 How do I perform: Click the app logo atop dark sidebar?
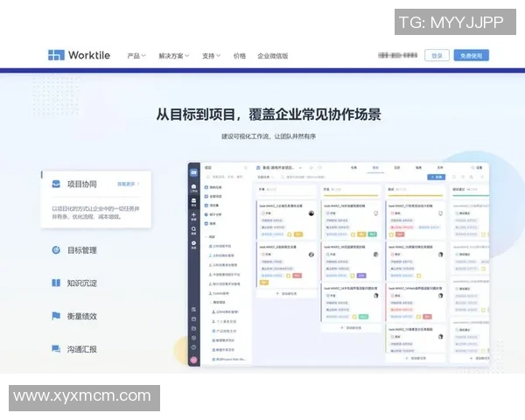194,173
